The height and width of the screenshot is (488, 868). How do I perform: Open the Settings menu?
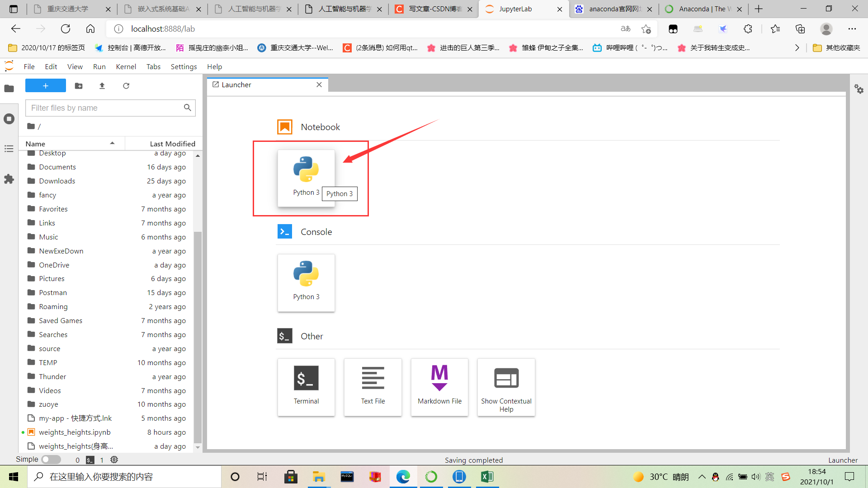pos(183,66)
